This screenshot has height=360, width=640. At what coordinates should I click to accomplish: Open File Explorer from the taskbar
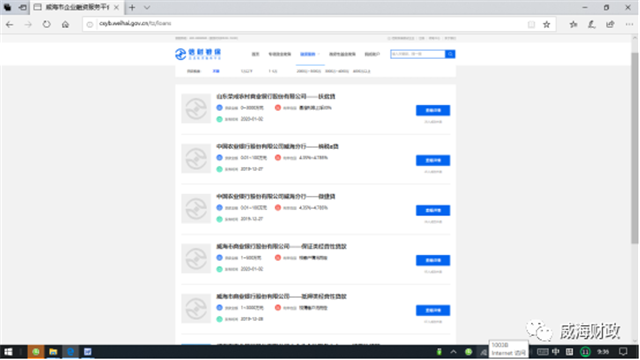(53, 352)
